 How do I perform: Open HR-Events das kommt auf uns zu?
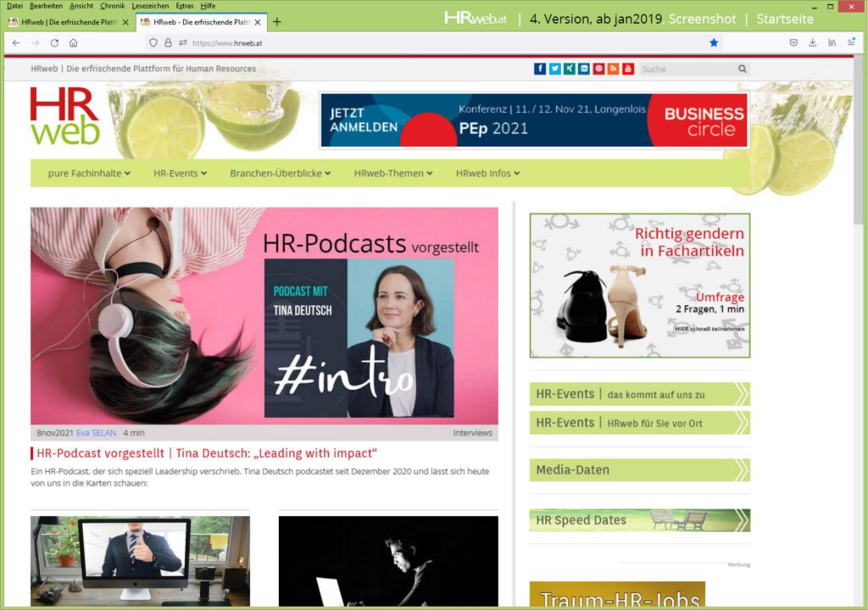[x=640, y=394]
